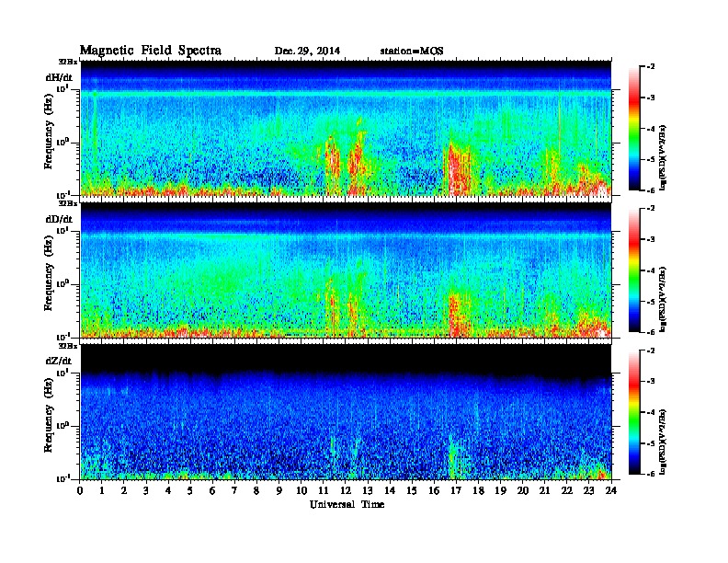Click the '-5' value on dZ/dt color scale
Viewport: 728px width, 563px height.
pos(651,443)
